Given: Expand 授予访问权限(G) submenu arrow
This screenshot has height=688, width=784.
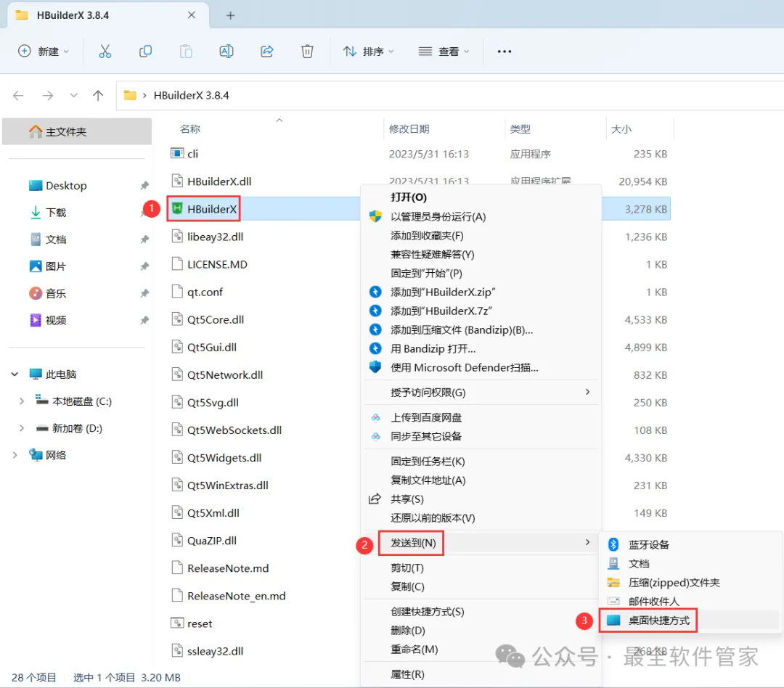Looking at the screenshot, I should pos(587,392).
